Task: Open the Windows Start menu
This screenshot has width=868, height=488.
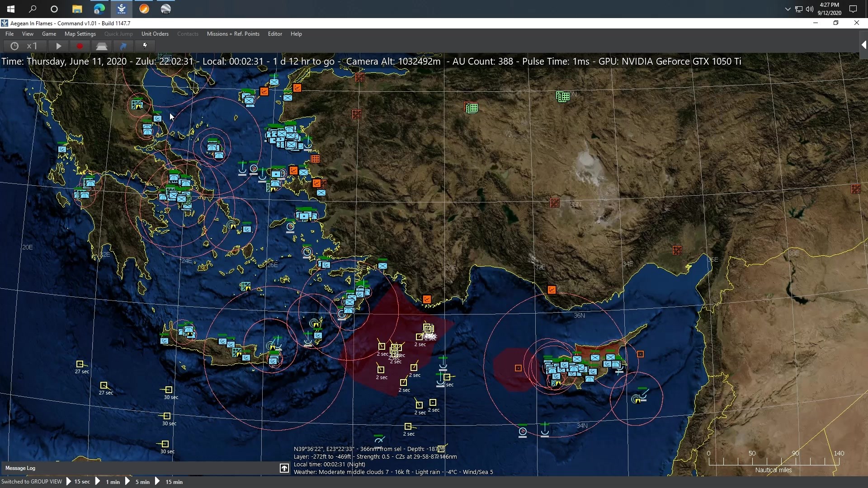Action: tap(11, 9)
